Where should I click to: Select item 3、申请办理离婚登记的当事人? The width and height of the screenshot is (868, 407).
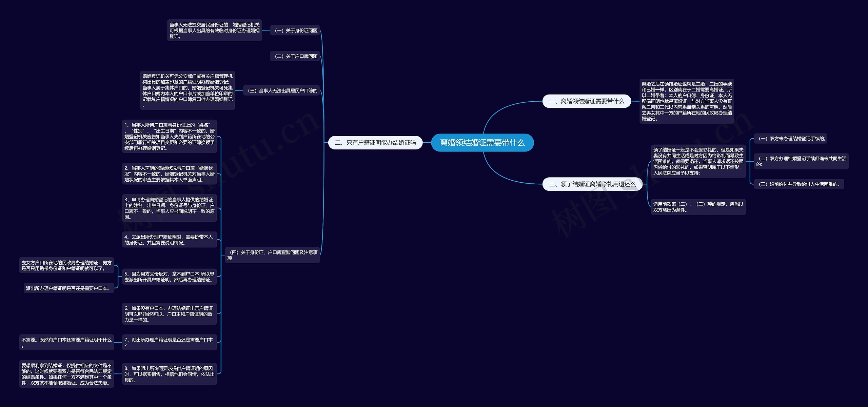pyautogui.click(x=170, y=208)
